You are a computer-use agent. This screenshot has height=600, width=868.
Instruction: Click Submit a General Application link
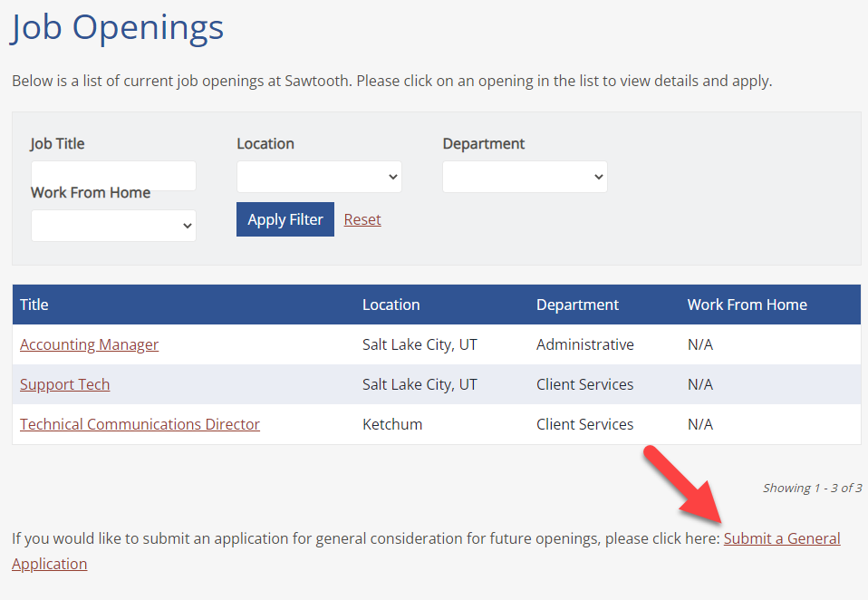(x=781, y=538)
